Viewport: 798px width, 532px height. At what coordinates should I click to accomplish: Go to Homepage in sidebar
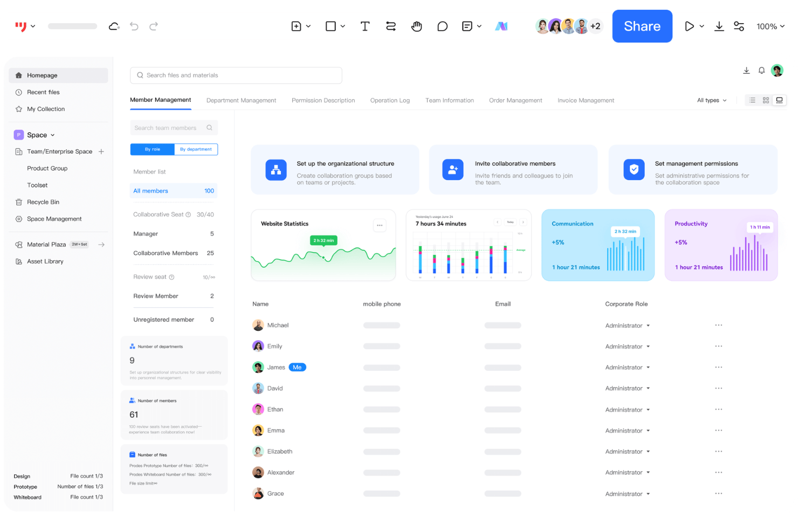click(x=58, y=75)
